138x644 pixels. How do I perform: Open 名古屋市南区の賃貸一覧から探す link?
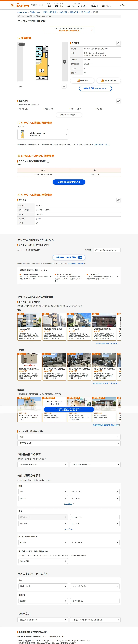[x=107, y=343]
